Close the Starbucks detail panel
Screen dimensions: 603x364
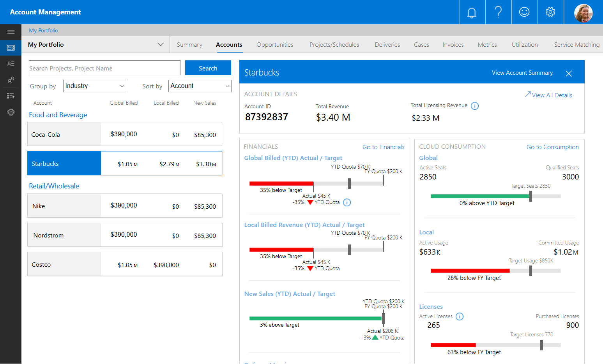(x=569, y=73)
